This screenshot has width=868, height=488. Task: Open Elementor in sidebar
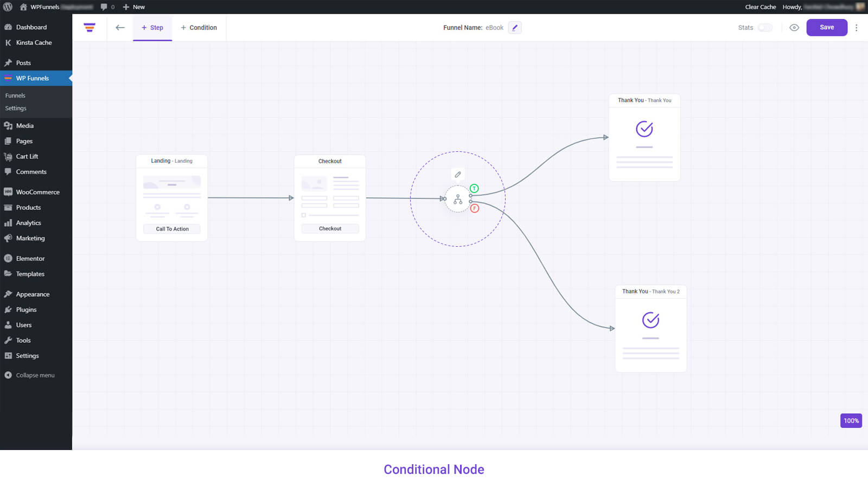[x=36, y=259]
